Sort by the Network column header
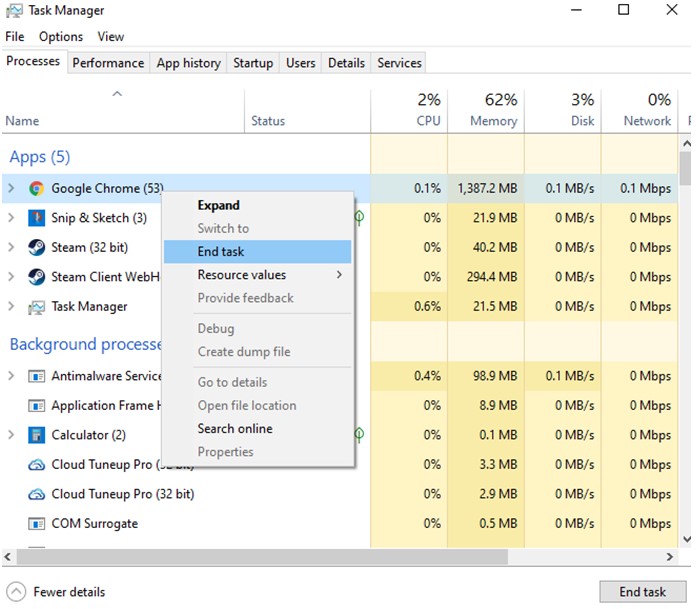 [x=639, y=111]
